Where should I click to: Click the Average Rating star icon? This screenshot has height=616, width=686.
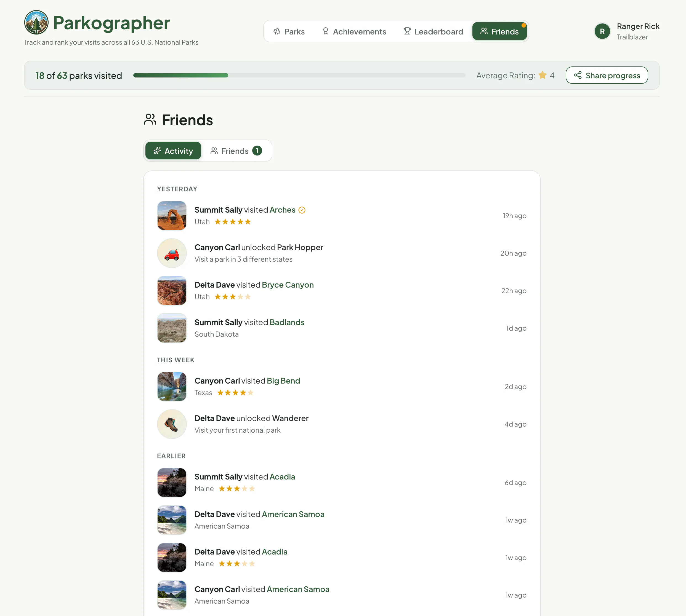(x=542, y=75)
